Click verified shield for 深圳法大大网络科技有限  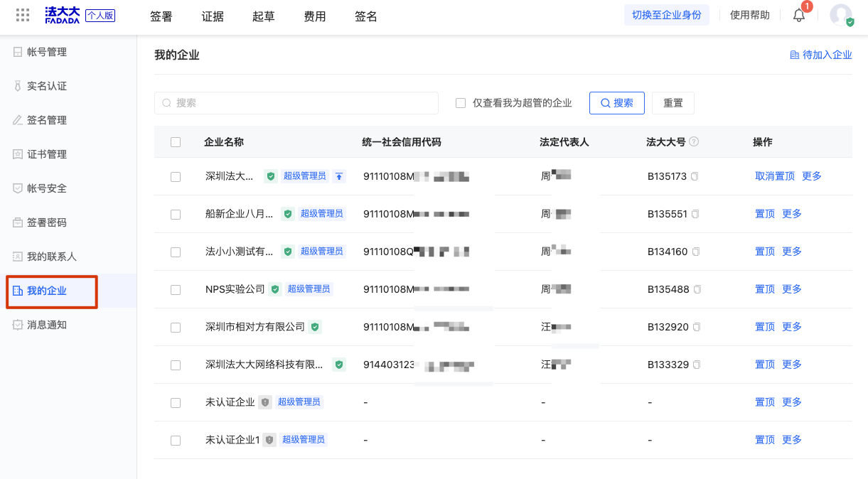[339, 365]
